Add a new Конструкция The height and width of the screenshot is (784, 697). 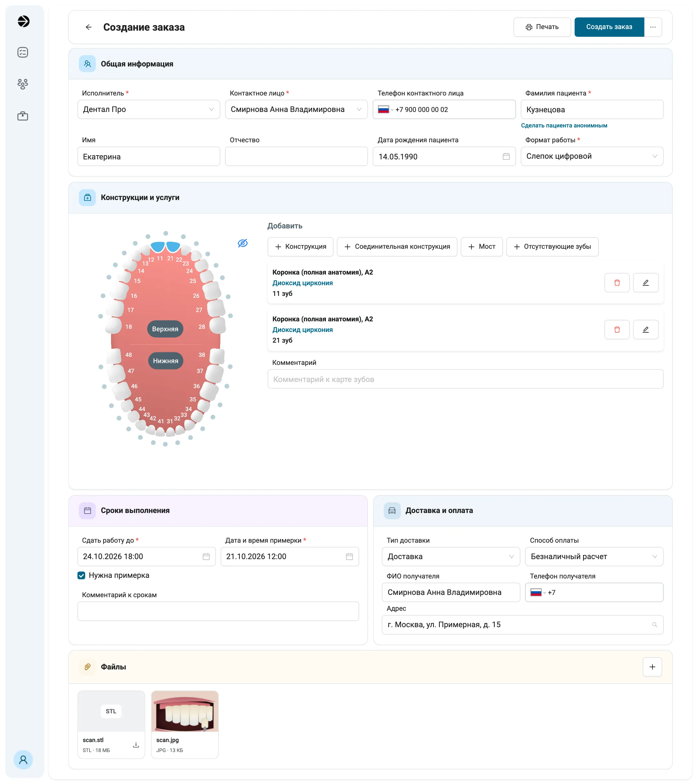click(300, 246)
